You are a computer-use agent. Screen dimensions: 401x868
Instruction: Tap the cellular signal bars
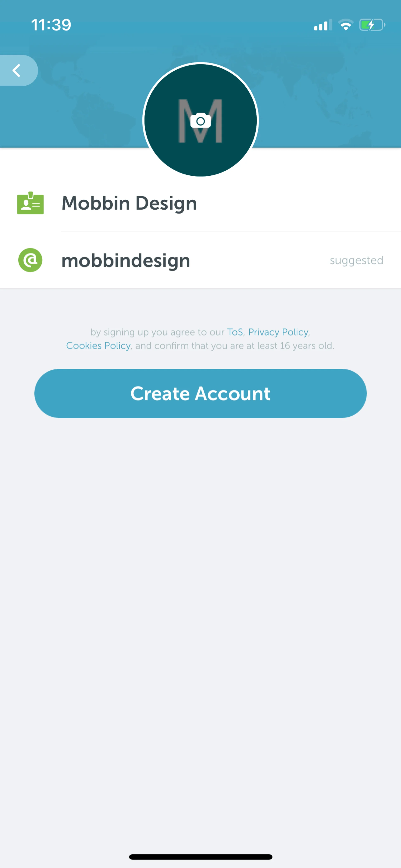323,25
